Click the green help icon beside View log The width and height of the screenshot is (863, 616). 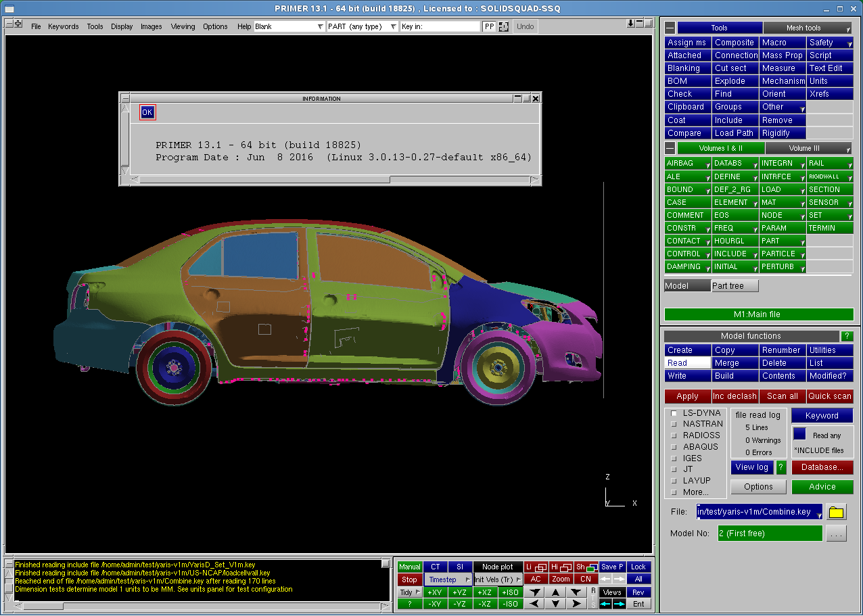pos(781,467)
